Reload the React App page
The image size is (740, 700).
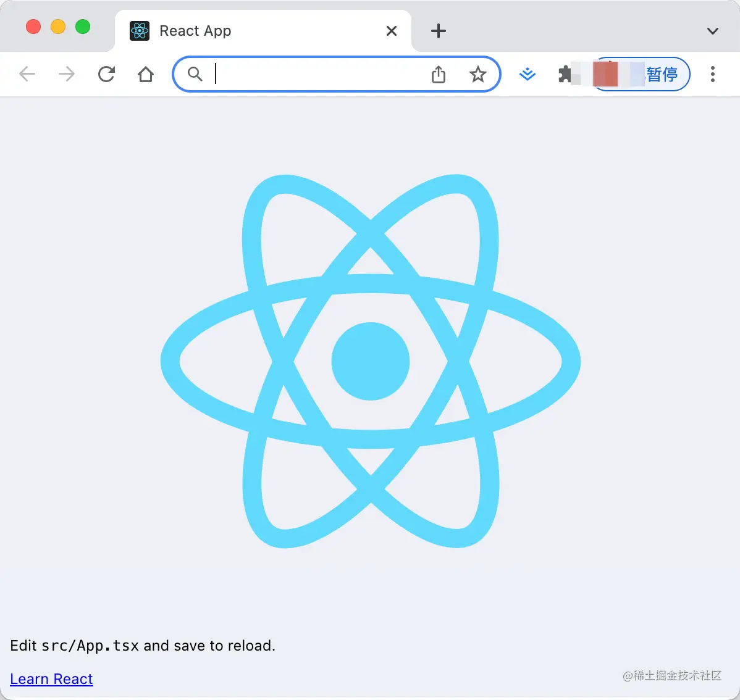point(106,74)
